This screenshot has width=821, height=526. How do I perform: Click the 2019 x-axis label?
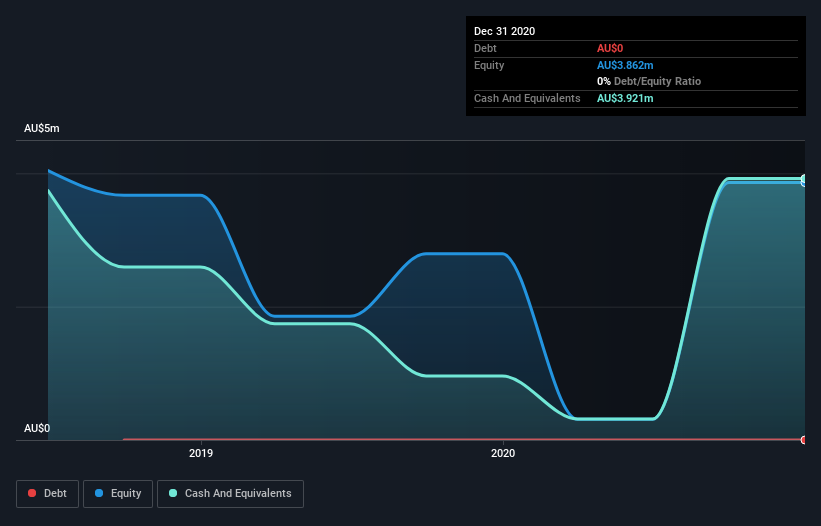pos(201,453)
